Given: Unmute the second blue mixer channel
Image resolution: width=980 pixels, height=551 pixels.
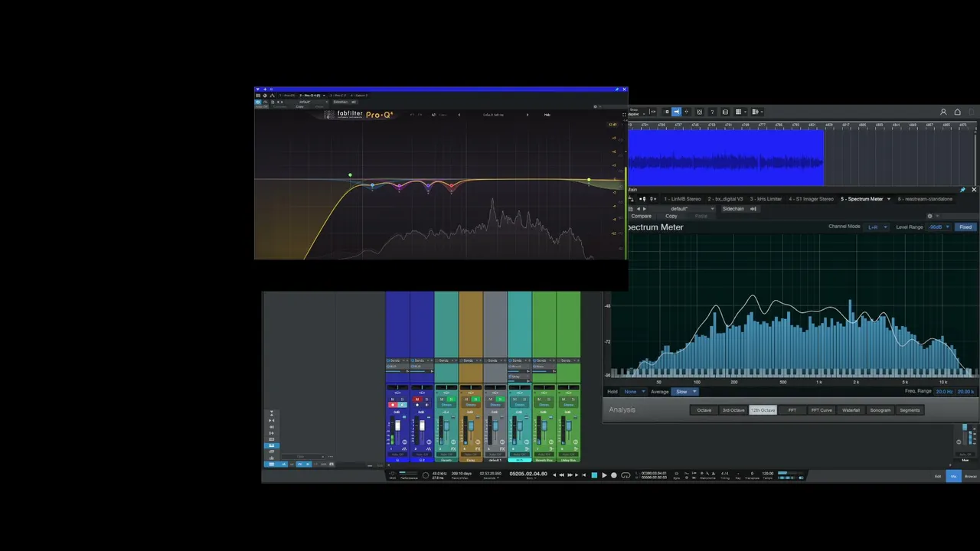Looking at the screenshot, I should (x=417, y=399).
